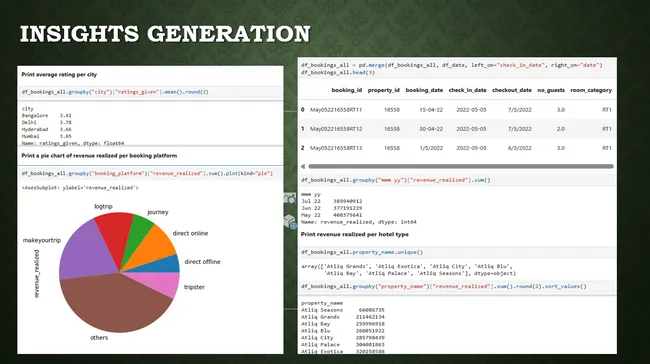Click the booking_date column header
The image size is (650, 364).
424,90
